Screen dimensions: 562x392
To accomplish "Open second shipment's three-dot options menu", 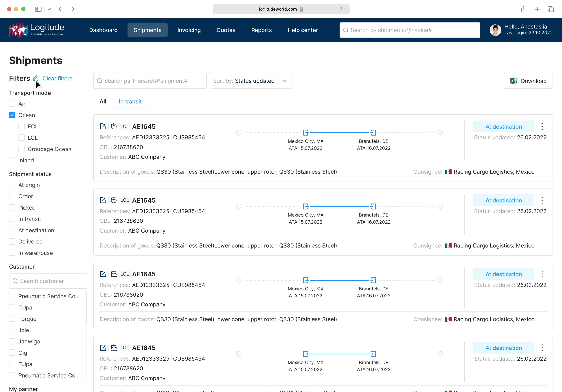I will [542, 200].
